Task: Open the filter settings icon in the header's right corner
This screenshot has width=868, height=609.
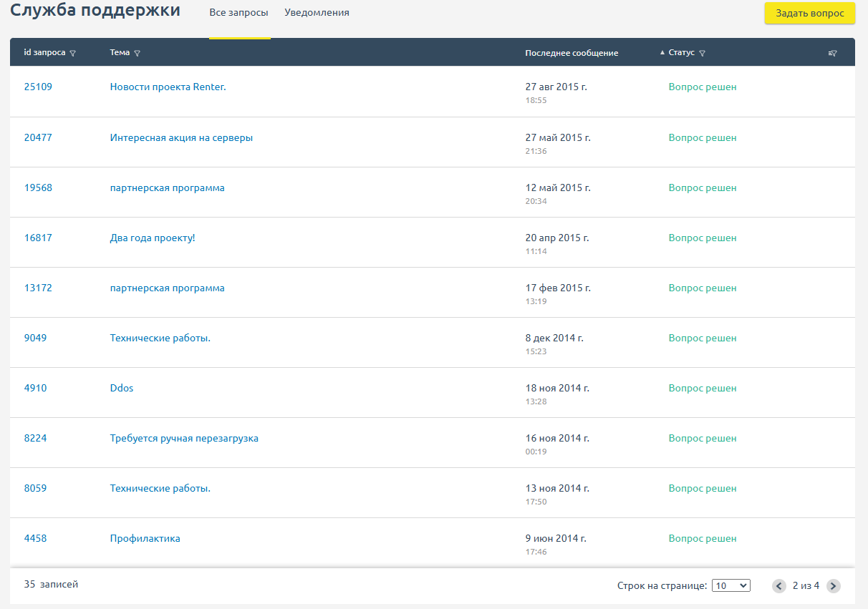Action: pos(832,53)
